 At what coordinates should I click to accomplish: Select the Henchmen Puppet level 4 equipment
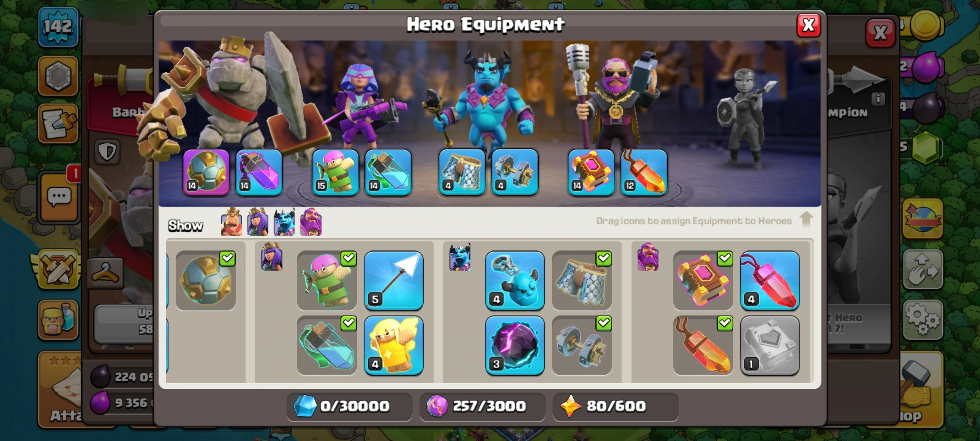point(514,281)
